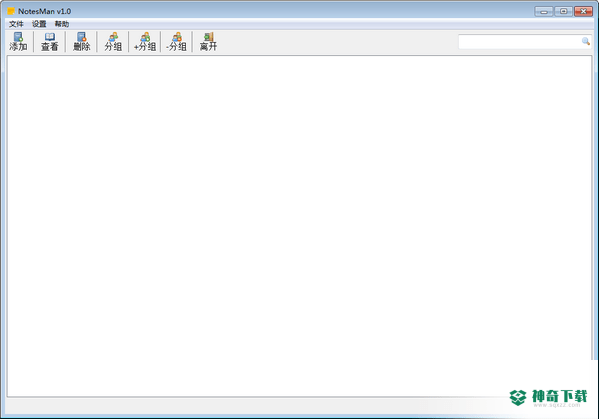Minimize the NotesMan window
599x419 pixels.
point(544,11)
